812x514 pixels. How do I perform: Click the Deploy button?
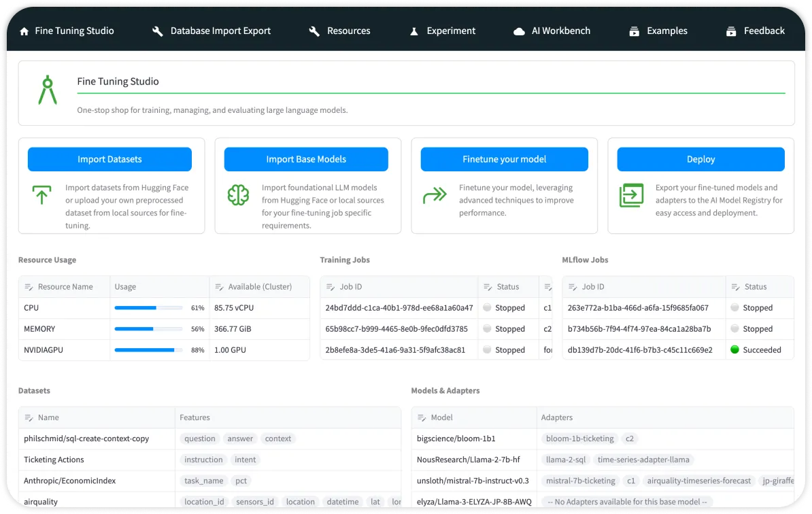tap(700, 159)
